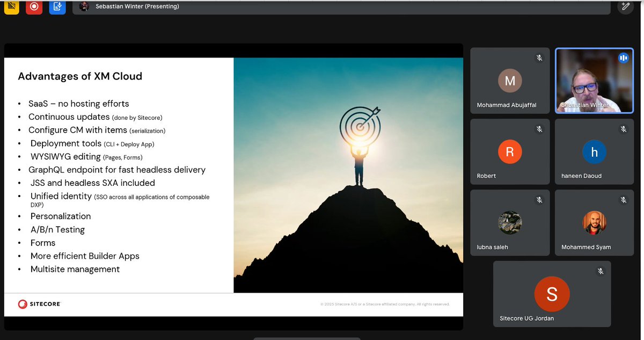Click presenter avatar beside Sebastian Winter (Presenting)
This screenshot has height=340, width=644.
coord(84,6)
